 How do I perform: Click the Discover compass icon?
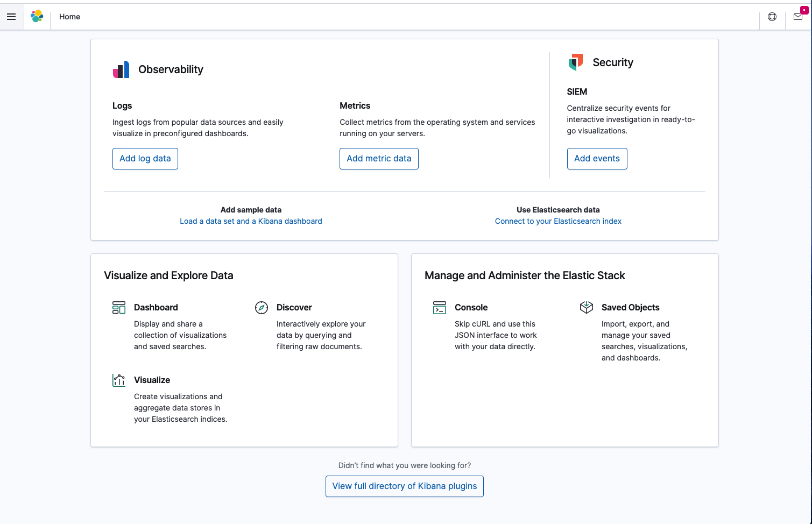(262, 308)
